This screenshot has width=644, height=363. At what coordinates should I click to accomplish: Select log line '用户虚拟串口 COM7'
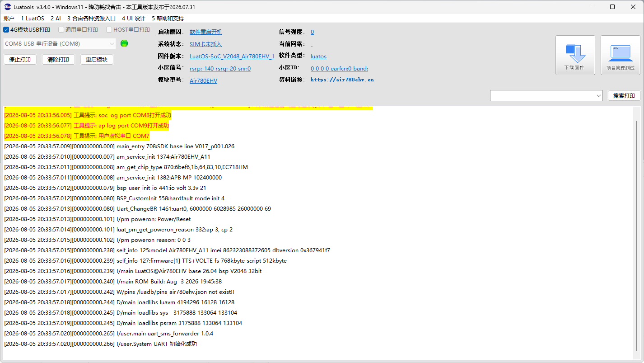[x=77, y=136]
